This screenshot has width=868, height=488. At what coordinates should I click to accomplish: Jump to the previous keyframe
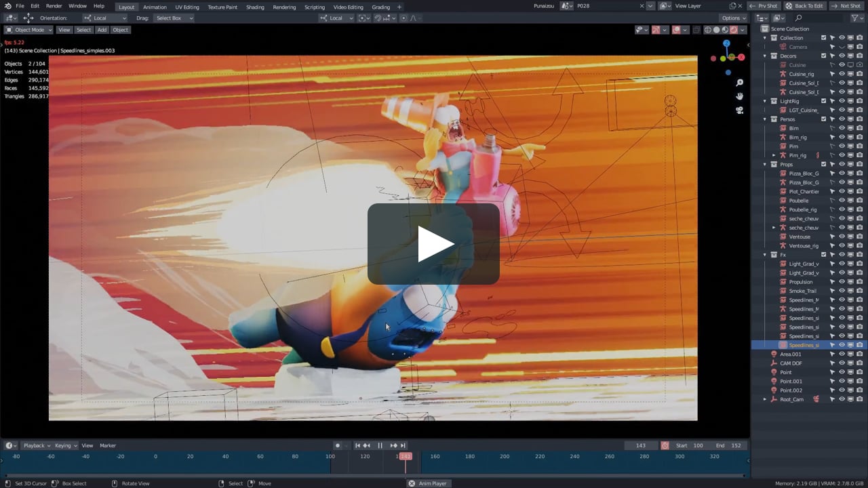367,445
